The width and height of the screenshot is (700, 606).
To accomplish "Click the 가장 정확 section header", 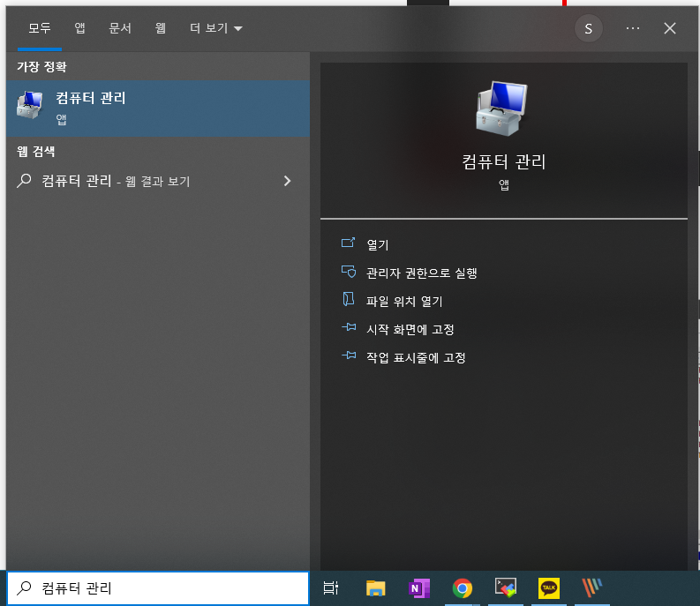I will pos(41,67).
